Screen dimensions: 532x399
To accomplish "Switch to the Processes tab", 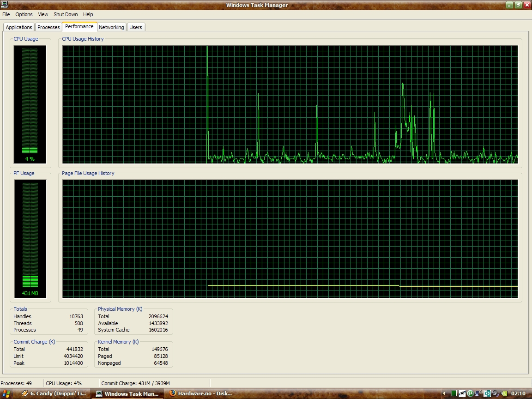I will (48, 27).
